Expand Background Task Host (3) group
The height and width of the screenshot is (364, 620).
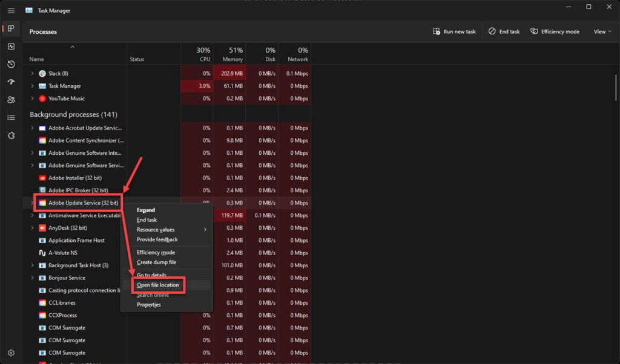(33, 265)
